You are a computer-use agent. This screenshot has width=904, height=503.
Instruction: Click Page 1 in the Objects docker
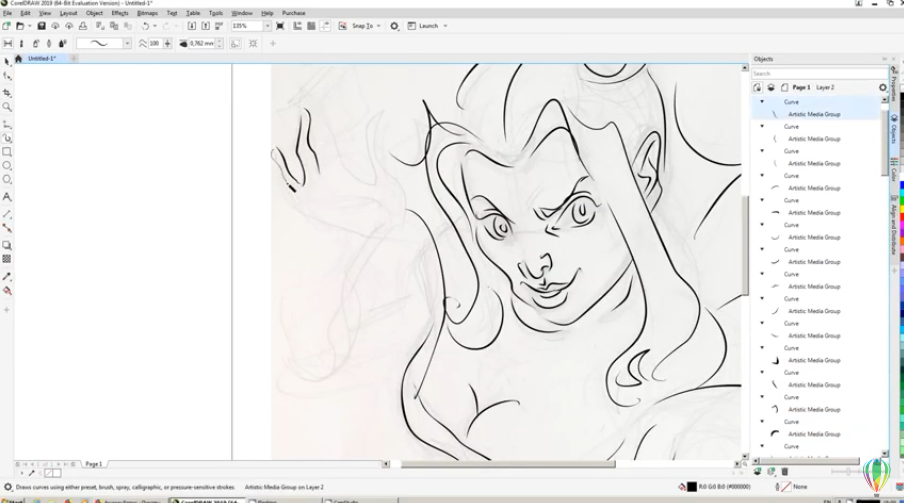coord(801,88)
